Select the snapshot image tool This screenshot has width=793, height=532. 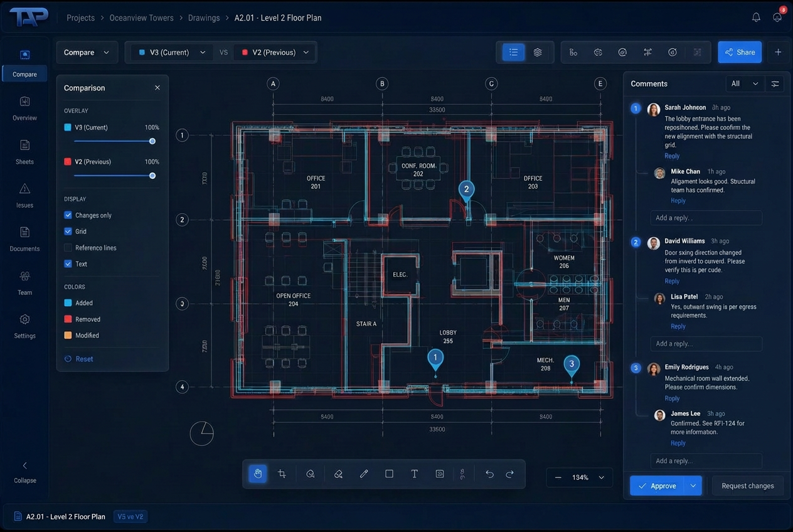(x=440, y=474)
